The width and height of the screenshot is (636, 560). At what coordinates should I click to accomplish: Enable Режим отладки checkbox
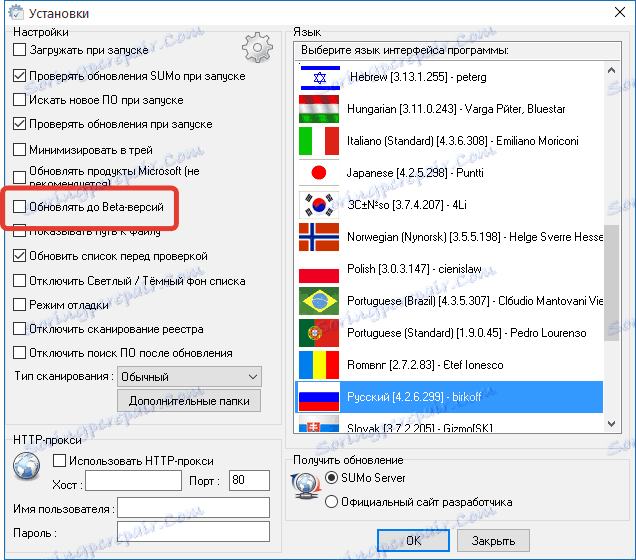(19, 305)
